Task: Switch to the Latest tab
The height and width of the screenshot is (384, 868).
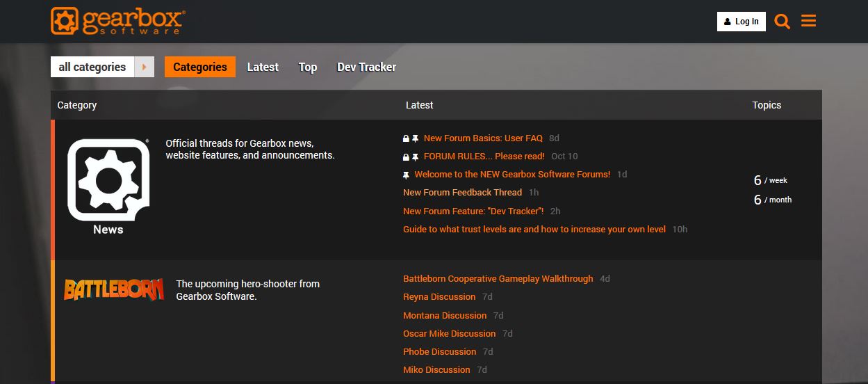Action: pos(263,67)
